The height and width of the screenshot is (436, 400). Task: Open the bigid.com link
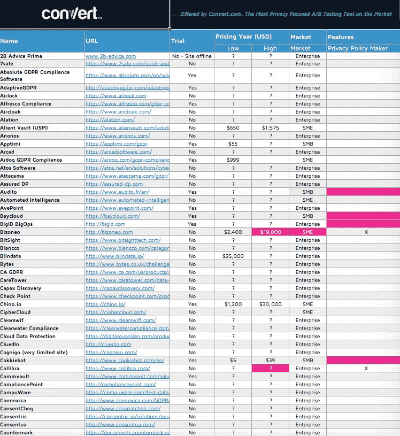105,224
